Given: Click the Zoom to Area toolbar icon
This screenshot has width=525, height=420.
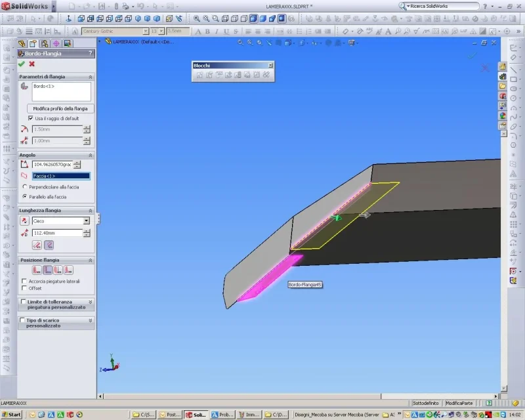Looking at the screenshot, I should [206, 19].
